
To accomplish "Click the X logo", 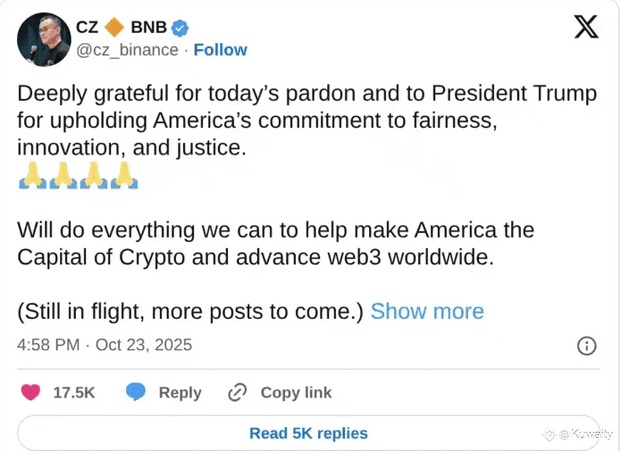I will pyautogui.click(x=586, y=27).
